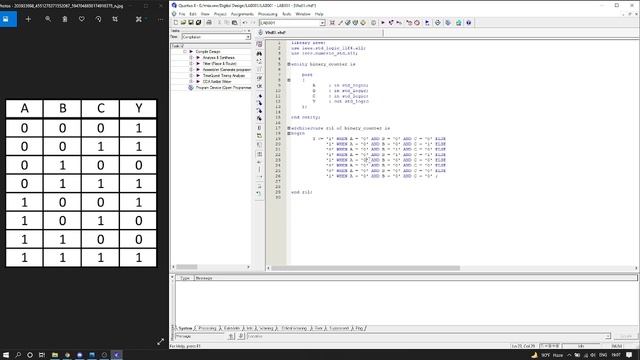Open the Assignments menu in Quartus
This screenshot has width=640, height=360.
click(242, 14)
